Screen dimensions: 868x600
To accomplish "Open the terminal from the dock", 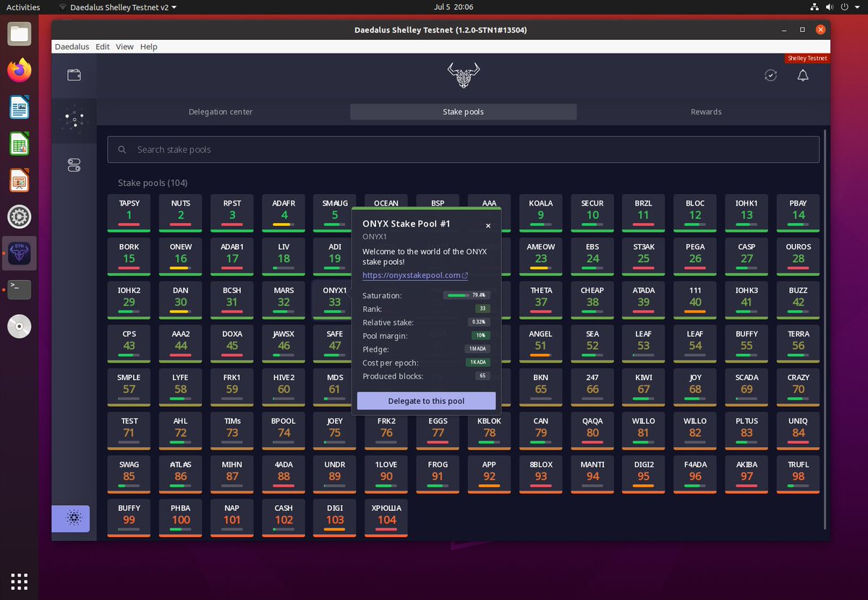I will [19, 290].
